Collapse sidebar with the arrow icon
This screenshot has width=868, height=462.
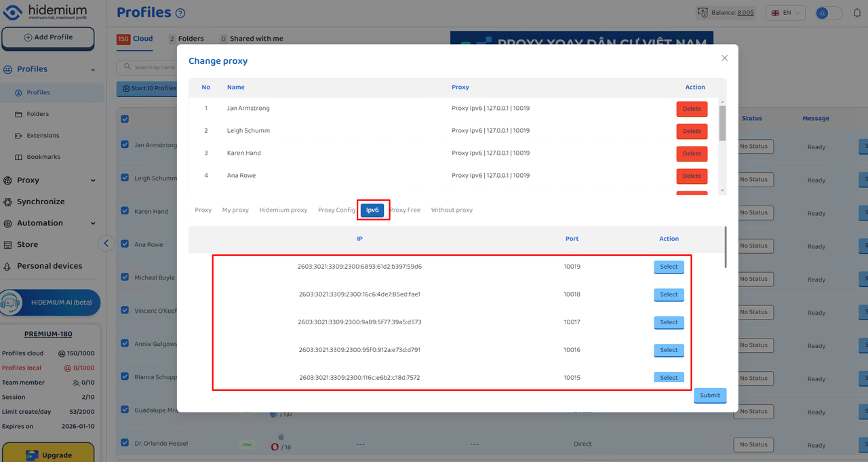(106, 244)
